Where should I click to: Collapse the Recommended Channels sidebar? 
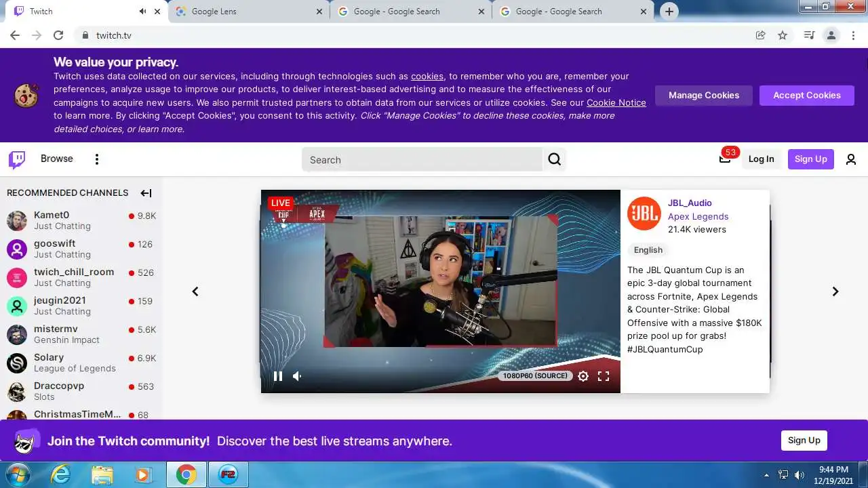click(x=146, y=193)
